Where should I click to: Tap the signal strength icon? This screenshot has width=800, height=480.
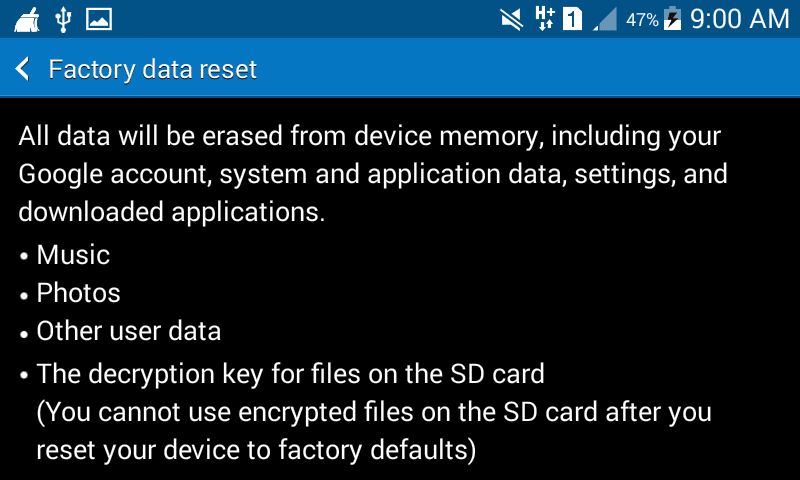605,19
